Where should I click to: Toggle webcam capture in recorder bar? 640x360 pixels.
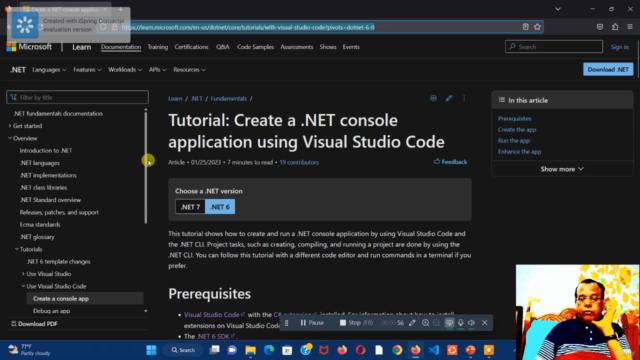coord(449,323)
